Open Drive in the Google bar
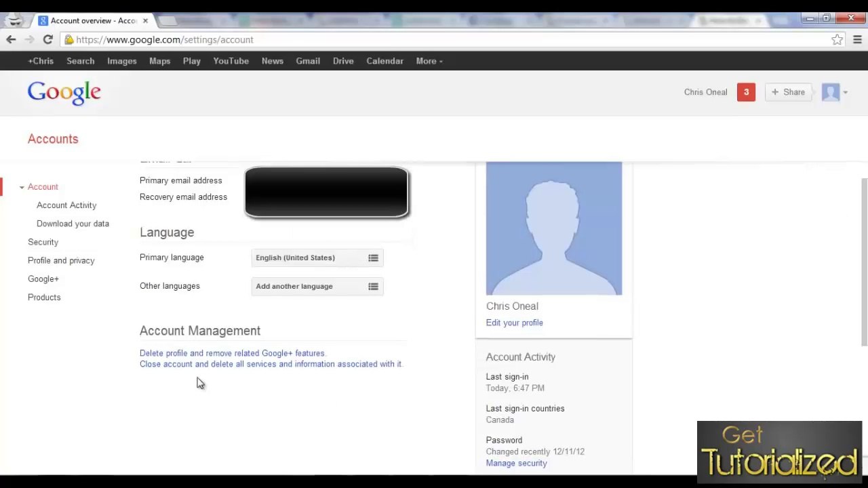868x488 pixels. click(343, 61)
